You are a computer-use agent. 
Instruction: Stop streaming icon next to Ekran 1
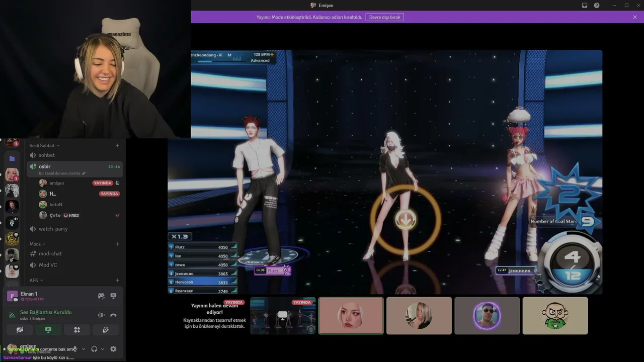click(x=113, y=296)
